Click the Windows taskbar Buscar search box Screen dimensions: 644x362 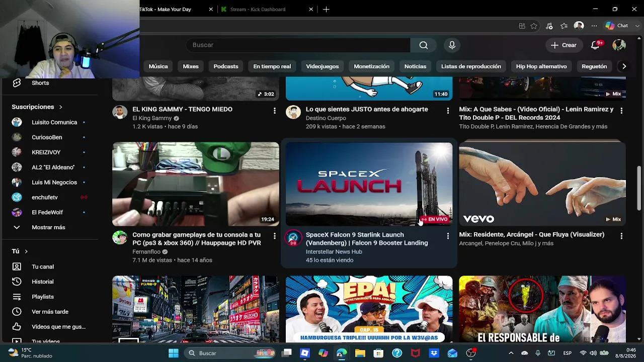point(229,353)
